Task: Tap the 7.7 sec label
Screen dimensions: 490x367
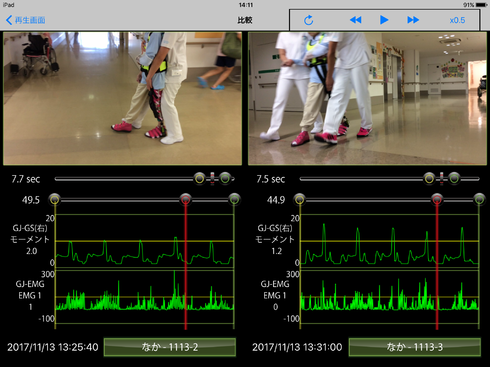Action: (26, 179)
